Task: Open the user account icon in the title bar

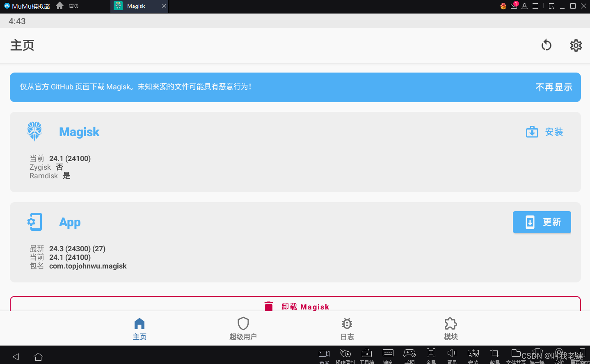Action: pyautogui.click(x=524, y=6)
